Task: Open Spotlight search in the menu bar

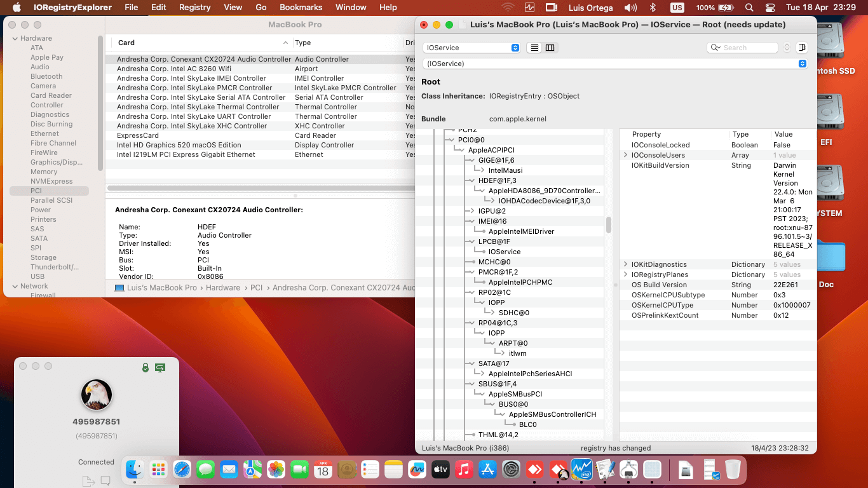Action: tap(749, 8)
